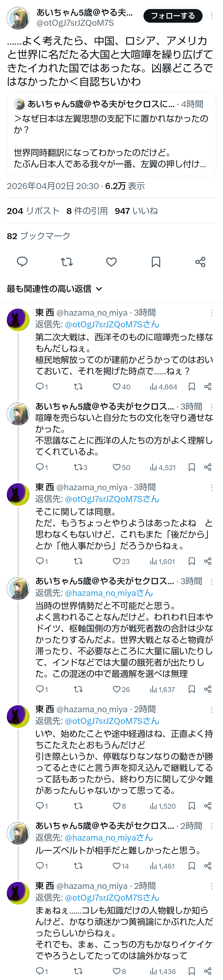Open more options on first hazama_no_miya reply
This screenshot has height=980, width=223.
coord(212,313)
